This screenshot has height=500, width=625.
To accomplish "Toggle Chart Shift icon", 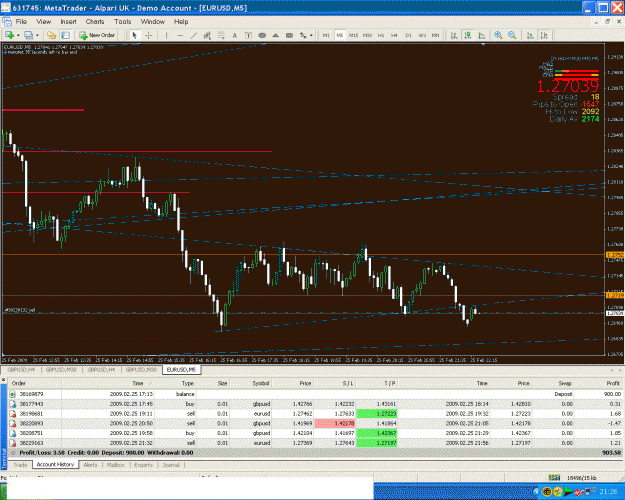I will [x=544, y=35].
